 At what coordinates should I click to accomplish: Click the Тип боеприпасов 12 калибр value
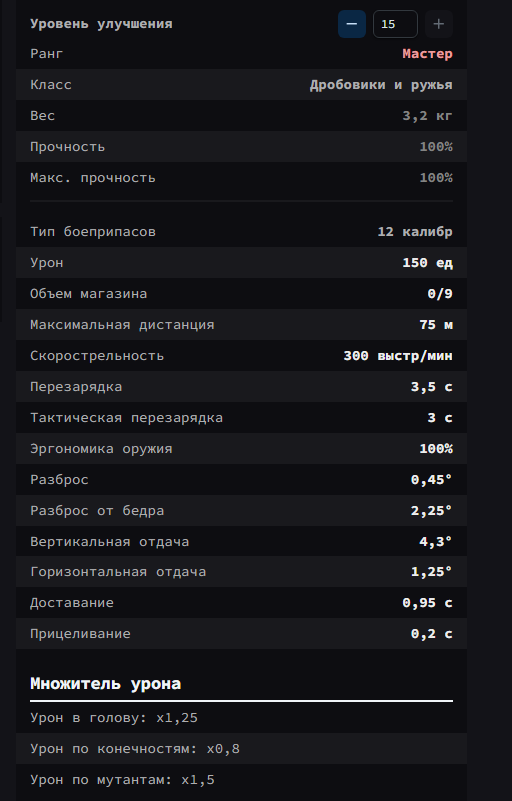[414, 232]
